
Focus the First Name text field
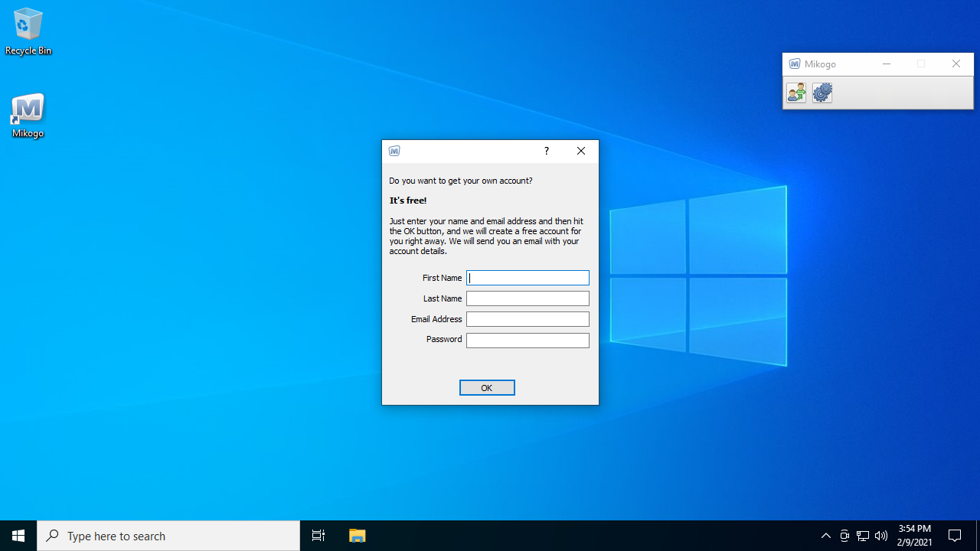(x=528, y=278)
